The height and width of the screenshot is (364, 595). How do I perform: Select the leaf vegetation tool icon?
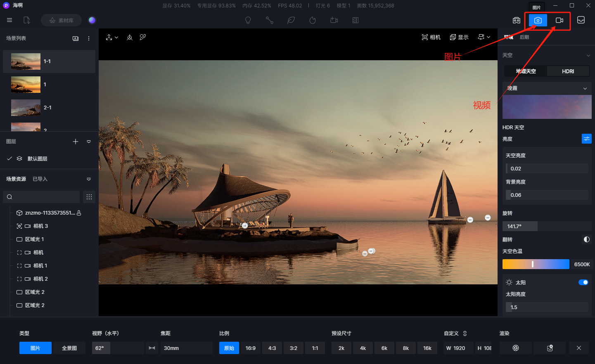point(291,20)
